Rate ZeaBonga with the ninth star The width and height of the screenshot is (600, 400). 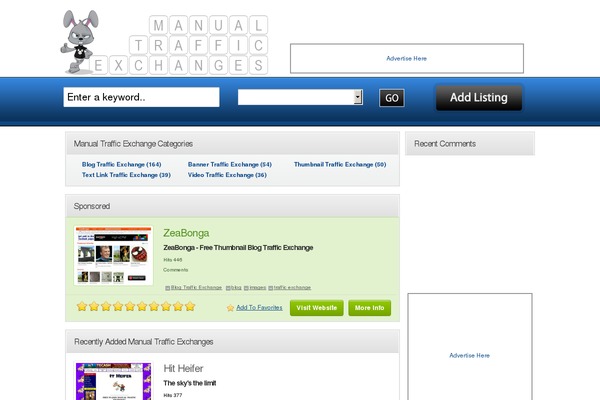(x=178, y=306)
